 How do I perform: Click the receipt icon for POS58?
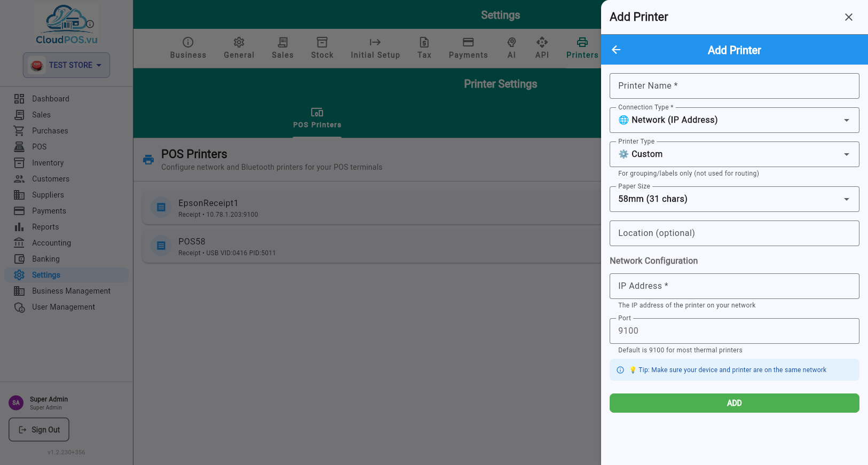(161, 246)
